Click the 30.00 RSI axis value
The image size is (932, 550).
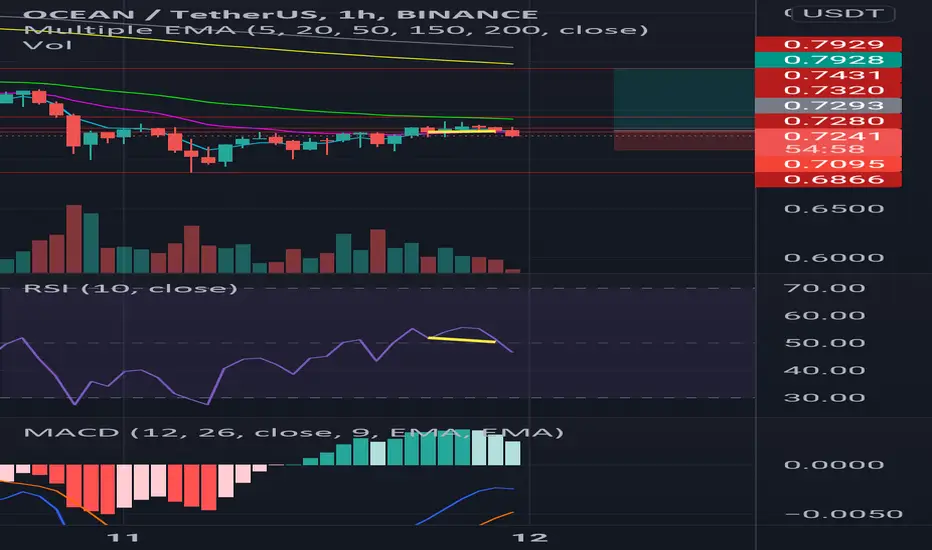click(824, 398)
